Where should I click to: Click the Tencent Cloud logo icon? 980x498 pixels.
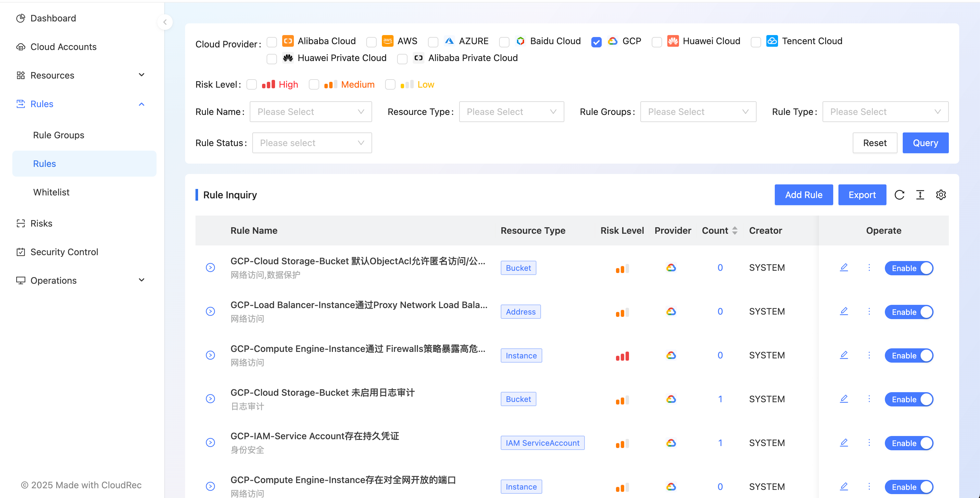coord(772,41)
